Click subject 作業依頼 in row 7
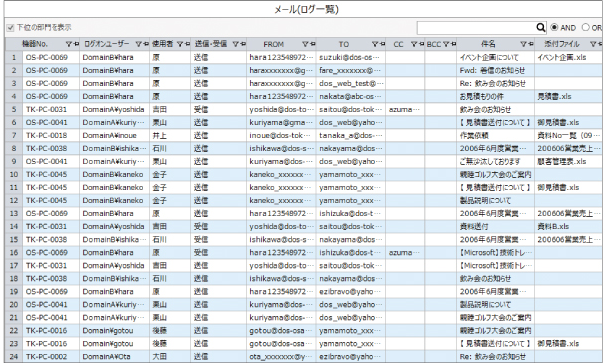605x363 pixels. [x=474, y=135]
